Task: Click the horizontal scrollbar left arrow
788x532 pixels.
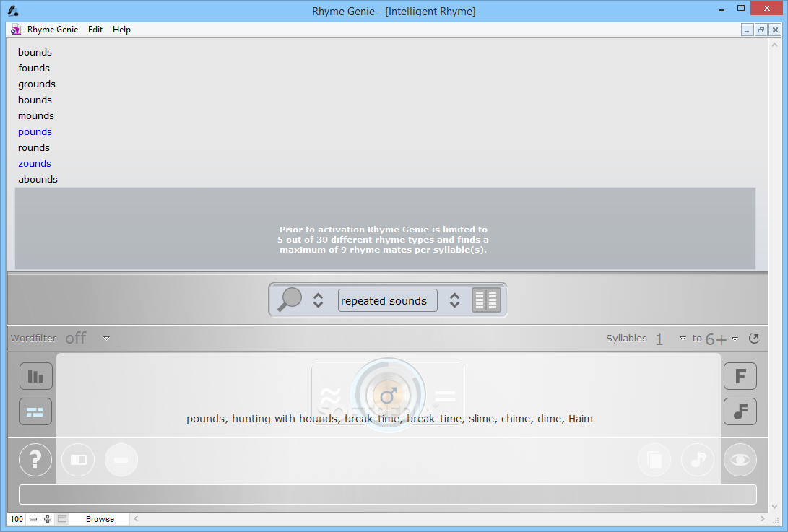Action: [136, 519]
